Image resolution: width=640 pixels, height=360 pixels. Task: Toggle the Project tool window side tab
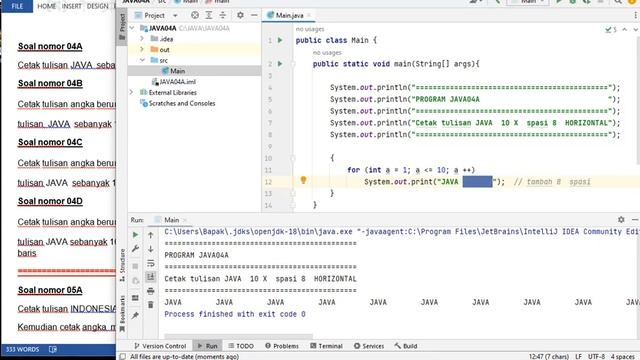pos(122,27)
